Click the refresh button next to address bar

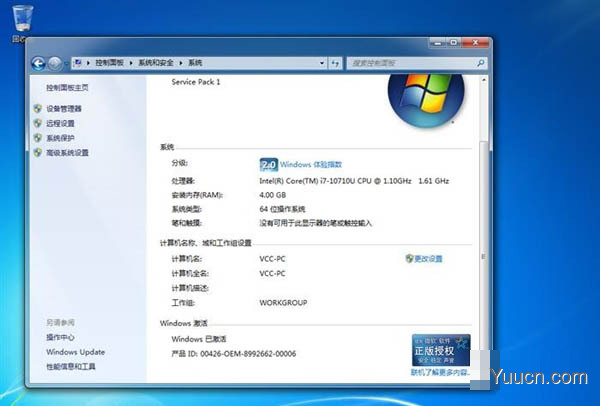(x=335, y=63)
